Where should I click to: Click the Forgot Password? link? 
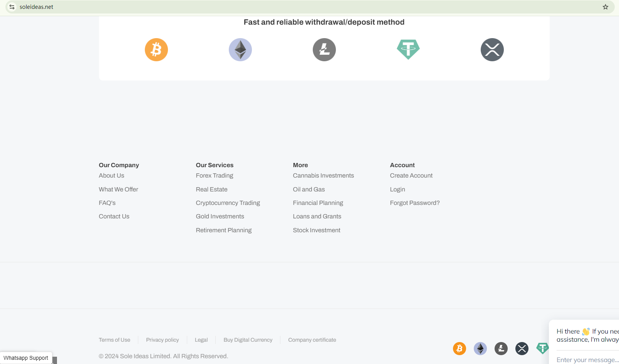(415, 203)
